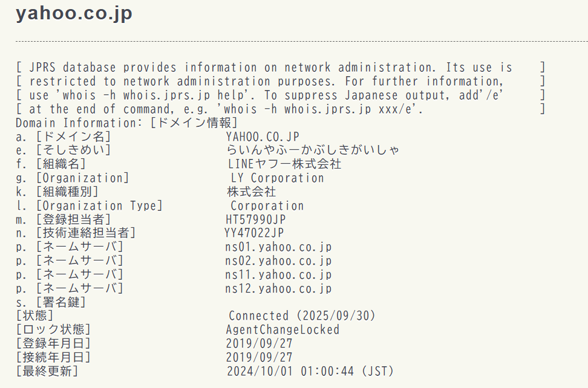Click the Organization Type value Corporation
The width and height of the screenshot is (588, 388).
pos(267,205)
